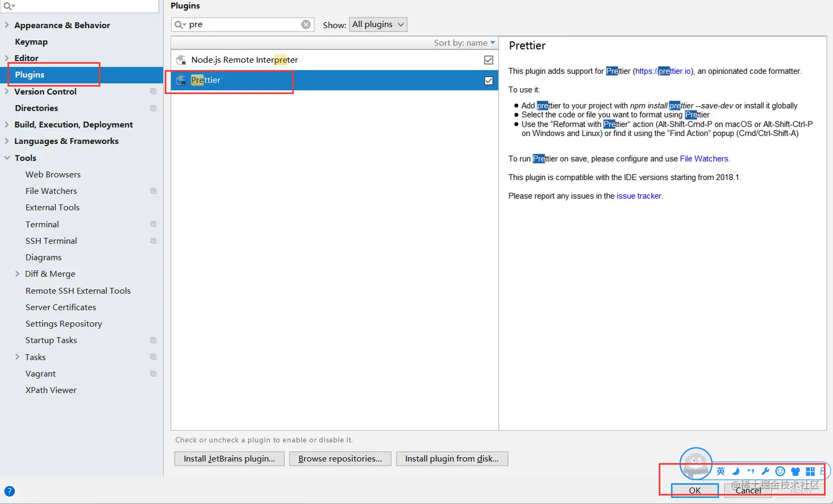Open Settings Repository page

click(63, 324)
